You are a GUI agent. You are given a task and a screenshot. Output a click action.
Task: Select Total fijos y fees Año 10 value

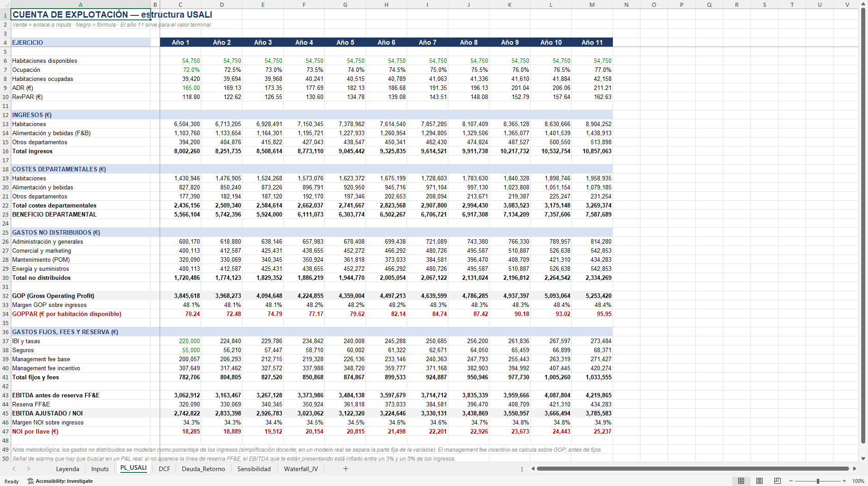click(x=551, y=377)
